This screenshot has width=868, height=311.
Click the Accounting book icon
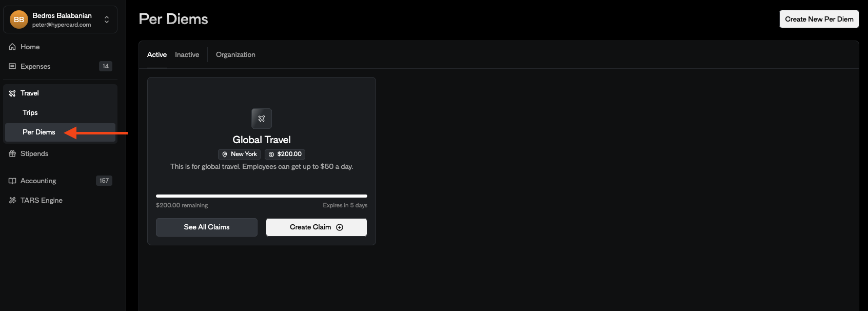coord(12,181)
